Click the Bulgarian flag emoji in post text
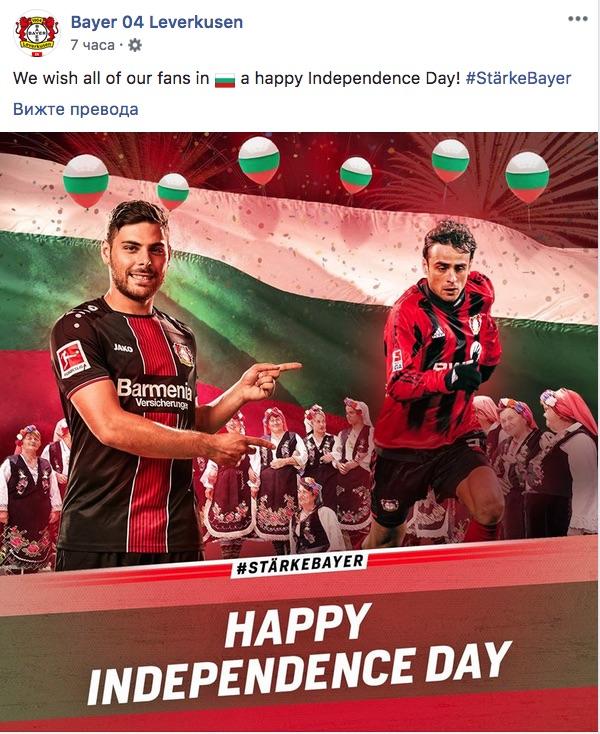 coord(225,80)
